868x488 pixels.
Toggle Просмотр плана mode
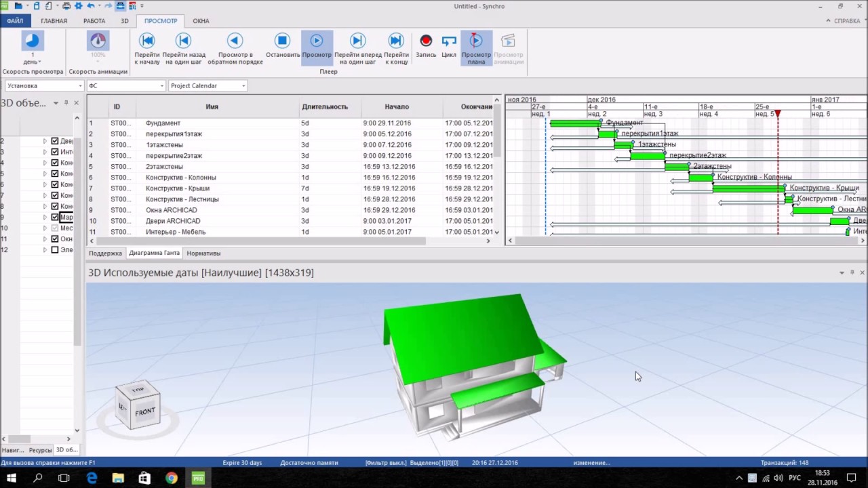click(476, 48)
